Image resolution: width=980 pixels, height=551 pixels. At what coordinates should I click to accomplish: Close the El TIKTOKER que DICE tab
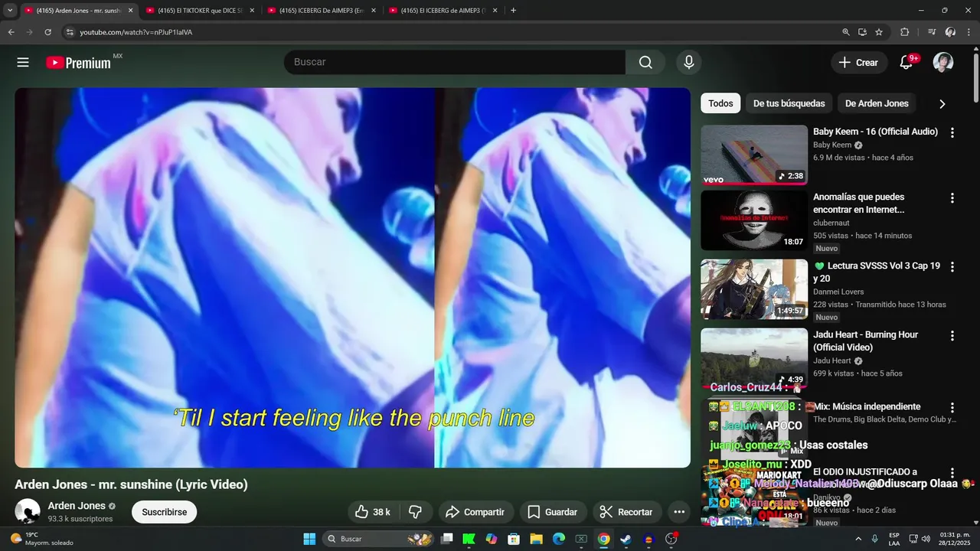click(x=252, y=11)
